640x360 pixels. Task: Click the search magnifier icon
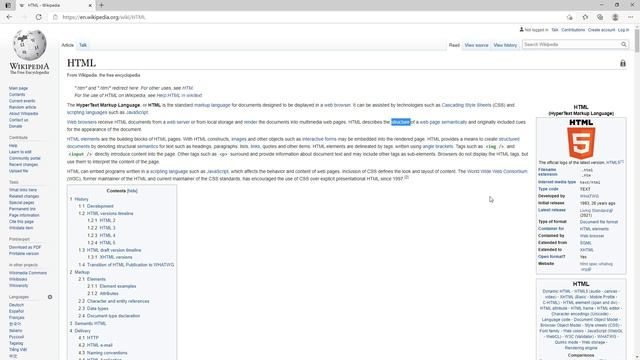[x=624, y=44]
